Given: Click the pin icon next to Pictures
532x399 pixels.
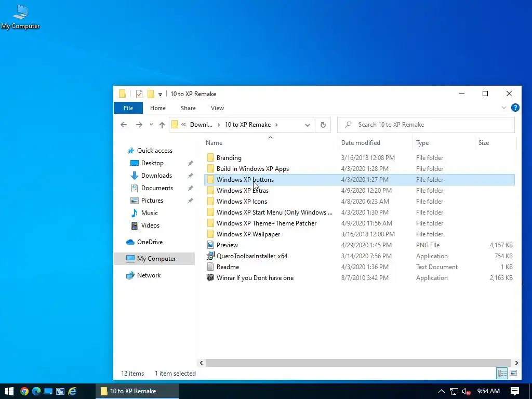Looking at the screenshot, I should tap(190, 201).
